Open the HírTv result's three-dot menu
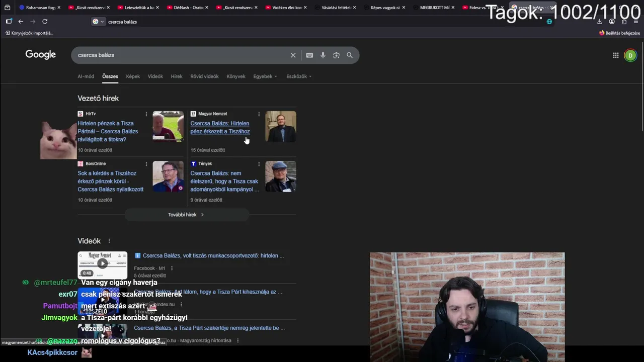 pyautogui.click(x=146, y=114)
